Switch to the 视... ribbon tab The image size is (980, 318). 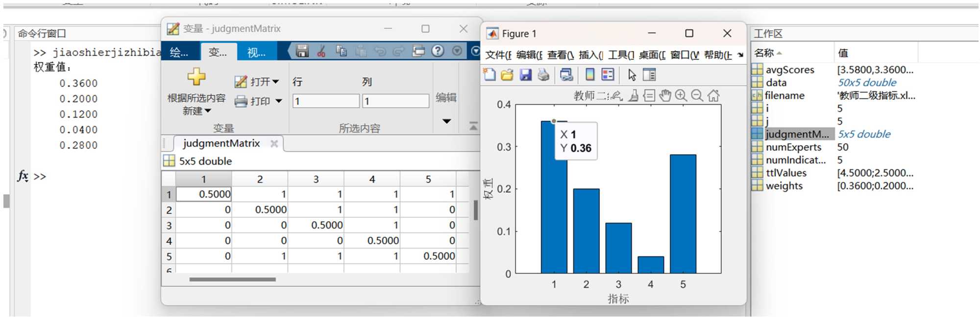[x=256, y=52]
